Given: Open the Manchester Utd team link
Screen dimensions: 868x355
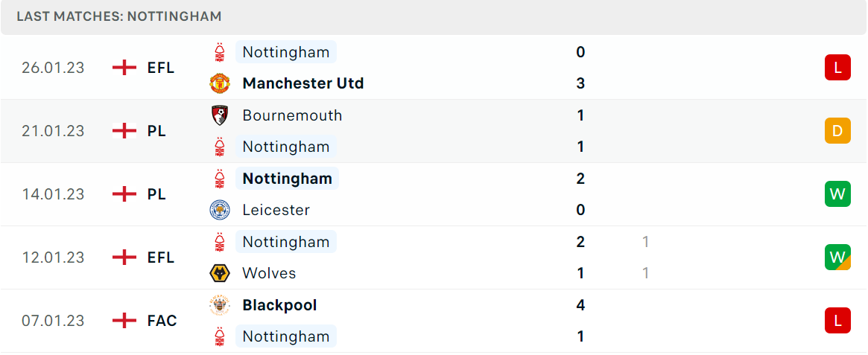Looking at the screenshot, I should pos(302,83).
